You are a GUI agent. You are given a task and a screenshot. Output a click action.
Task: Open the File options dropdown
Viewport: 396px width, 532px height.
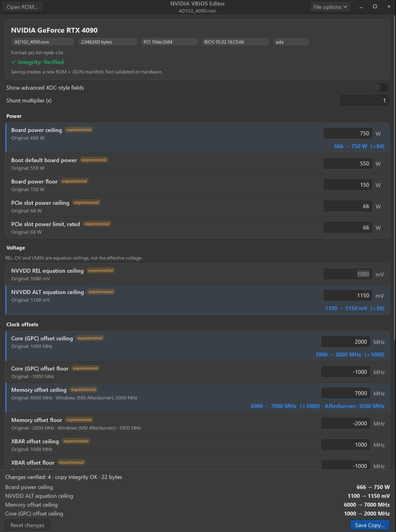click(330, 7)
